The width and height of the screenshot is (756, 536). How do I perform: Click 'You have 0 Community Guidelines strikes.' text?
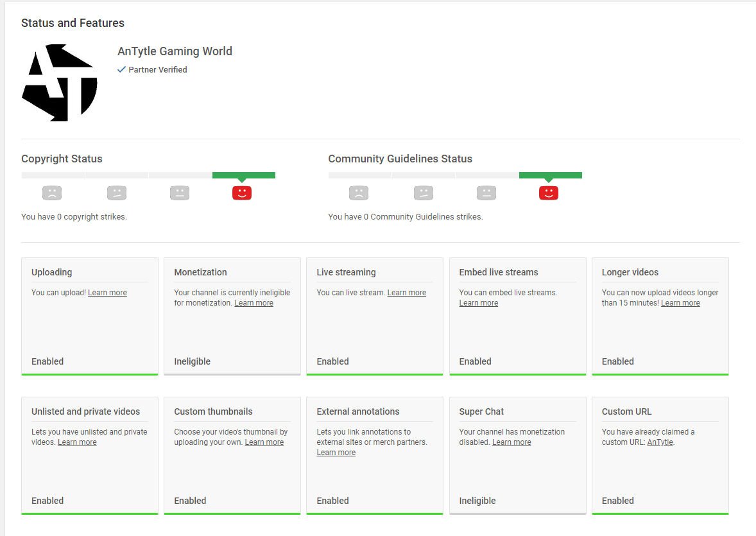406,216
